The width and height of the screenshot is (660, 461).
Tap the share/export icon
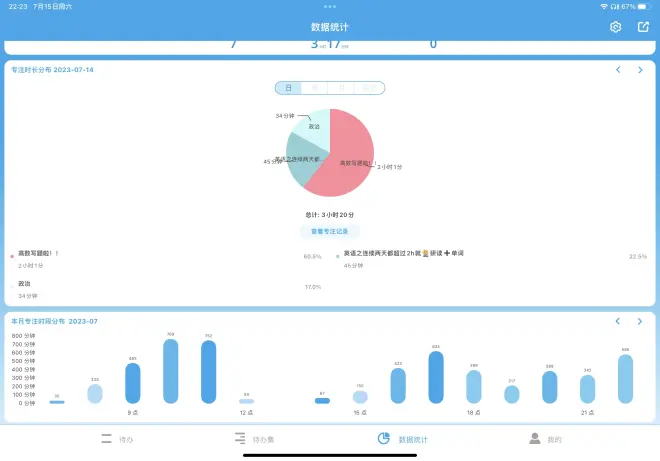coord(643,27)
